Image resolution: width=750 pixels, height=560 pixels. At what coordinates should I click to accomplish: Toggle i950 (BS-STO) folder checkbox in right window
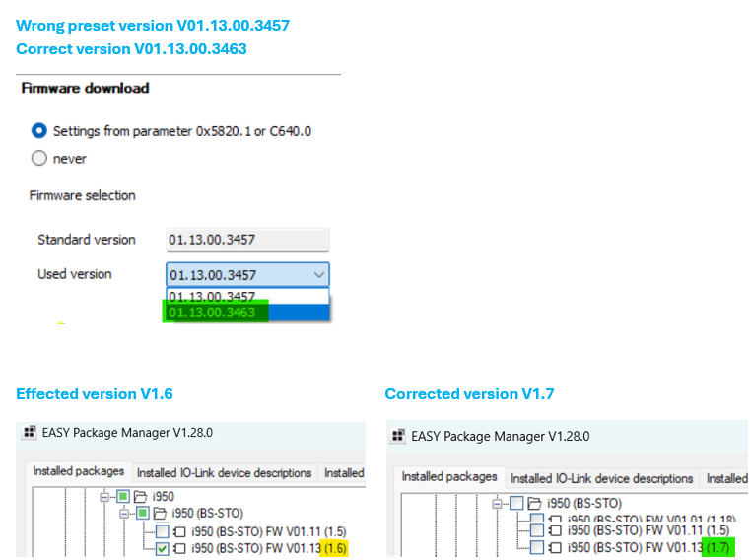click(x=516, y=503)
